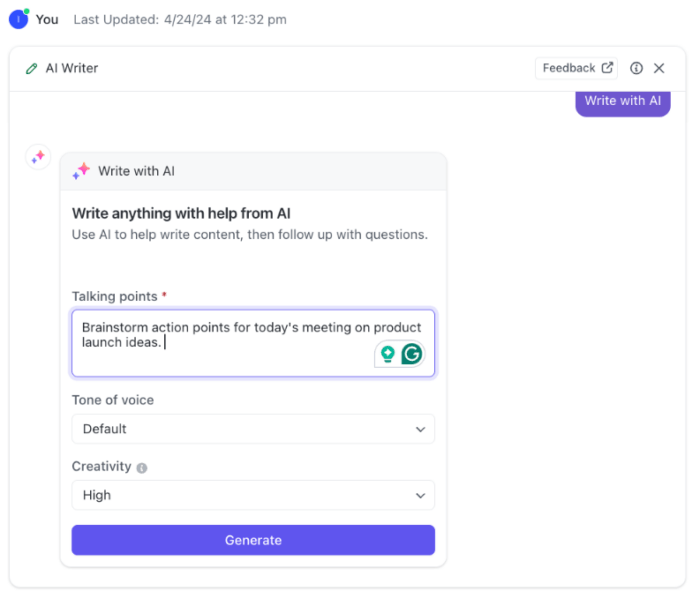Open the Feedback external link
The width and height of the screenshot is (700, 606).
pyautogui.click(x=577, y=68)
